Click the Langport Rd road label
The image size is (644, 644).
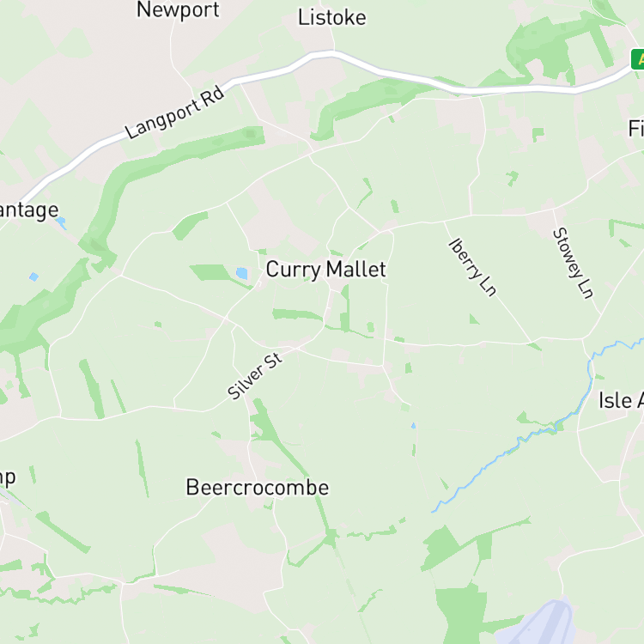click(175, 113)
